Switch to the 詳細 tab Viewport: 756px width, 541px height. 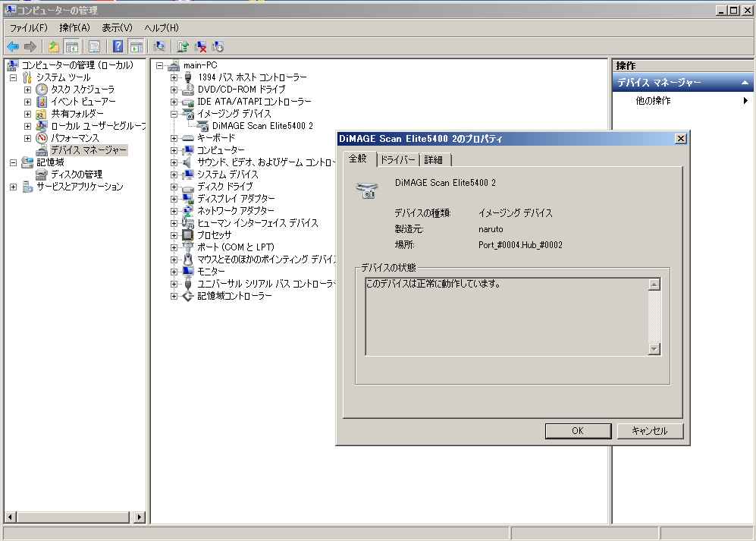coord(434,160)
